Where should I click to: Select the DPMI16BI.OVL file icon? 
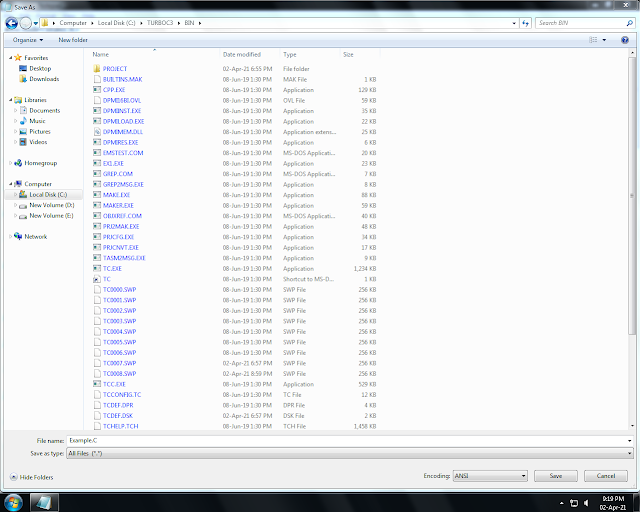(x=97, y=100)
